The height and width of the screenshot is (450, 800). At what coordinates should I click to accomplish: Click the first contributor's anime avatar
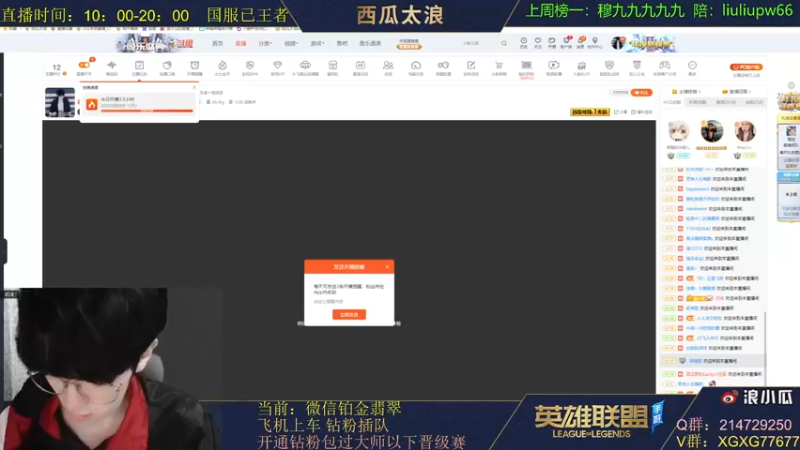[x=679, y=131]
